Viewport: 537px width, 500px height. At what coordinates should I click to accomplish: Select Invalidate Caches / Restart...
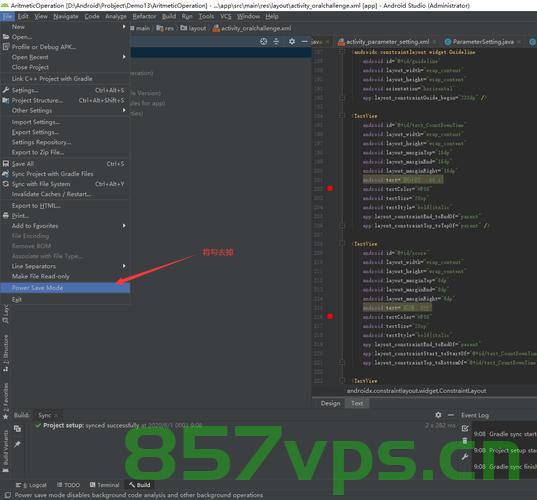point(65,194)
